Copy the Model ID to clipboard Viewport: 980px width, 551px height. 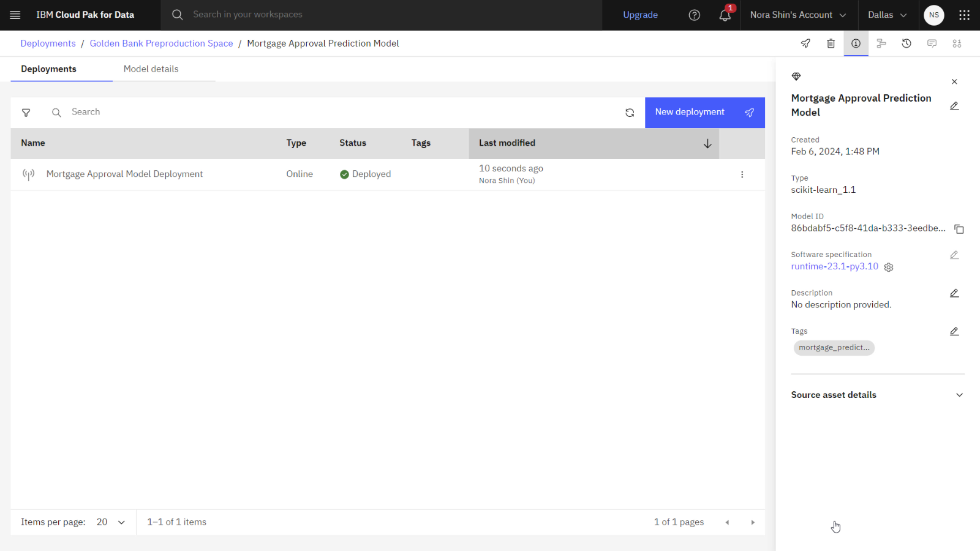click(959, 229)
